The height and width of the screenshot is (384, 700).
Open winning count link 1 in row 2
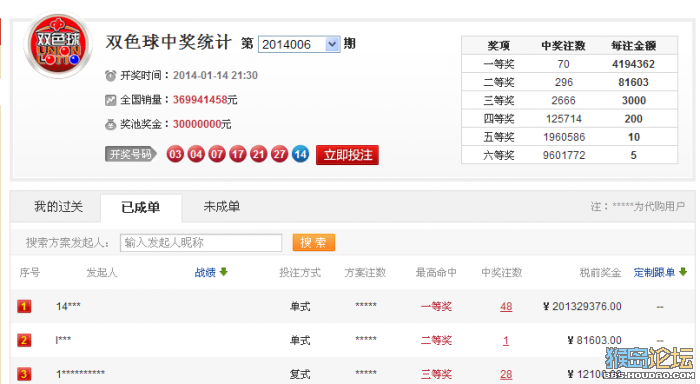click(506, 341)
